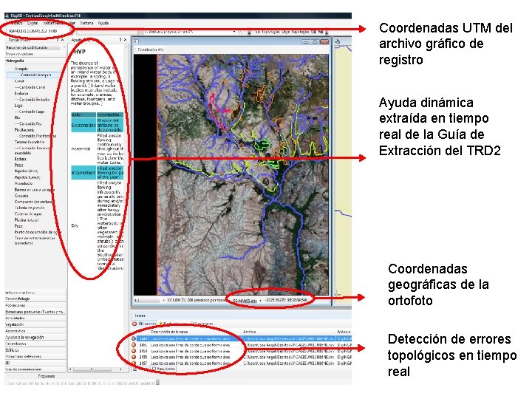Sort by Archivo column header
The image size is (532, 399).
[x=288, y=332]
